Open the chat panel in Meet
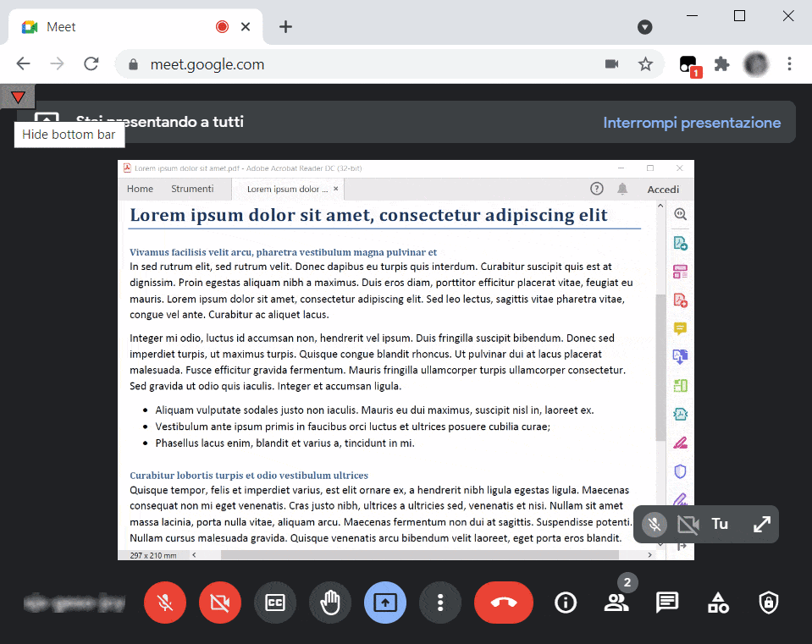Image resolution: width=812 pixels, height=644 pixels. coord(666,603)
